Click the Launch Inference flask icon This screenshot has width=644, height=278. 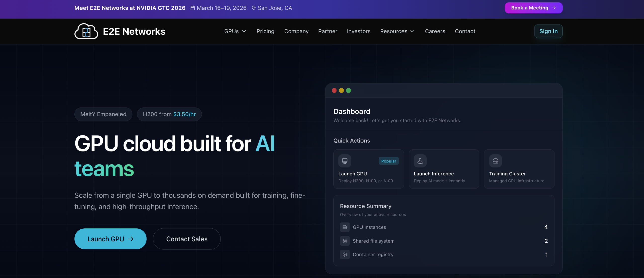coord(420,161)
